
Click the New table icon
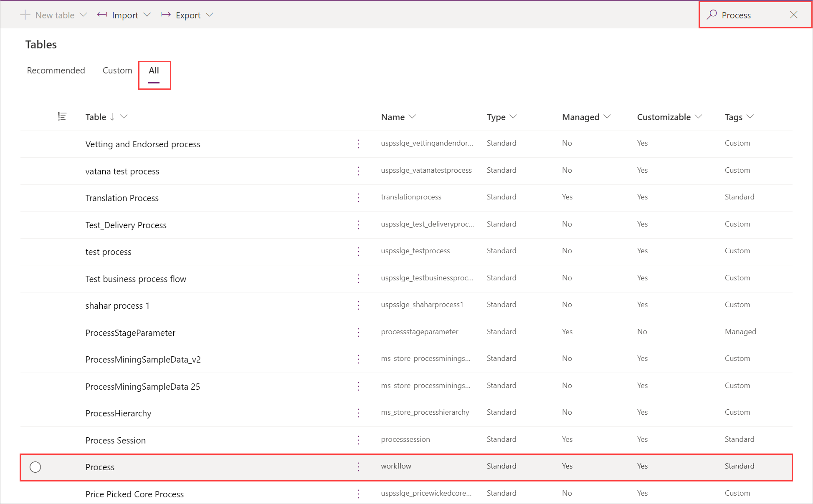(27, 15)
